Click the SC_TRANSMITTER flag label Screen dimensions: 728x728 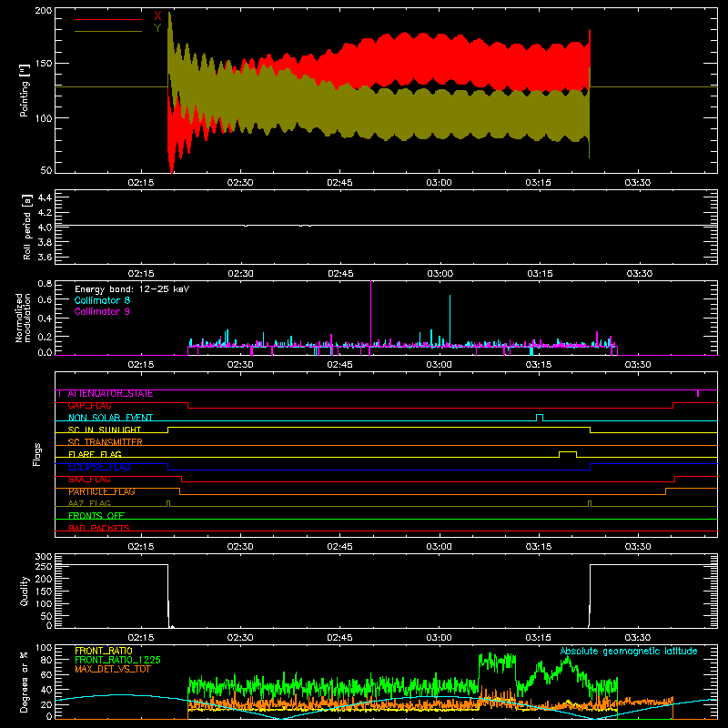106,442
